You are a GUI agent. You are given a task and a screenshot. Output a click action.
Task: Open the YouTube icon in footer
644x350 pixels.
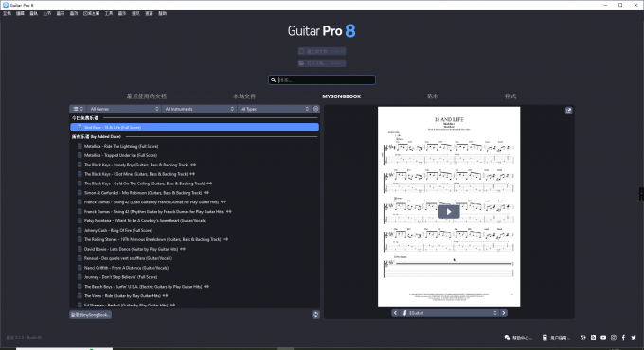(603, 338)
